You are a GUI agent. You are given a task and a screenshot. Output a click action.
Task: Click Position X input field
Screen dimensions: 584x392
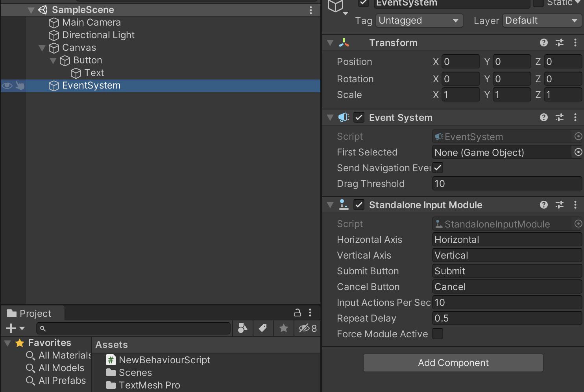[460, 62]
